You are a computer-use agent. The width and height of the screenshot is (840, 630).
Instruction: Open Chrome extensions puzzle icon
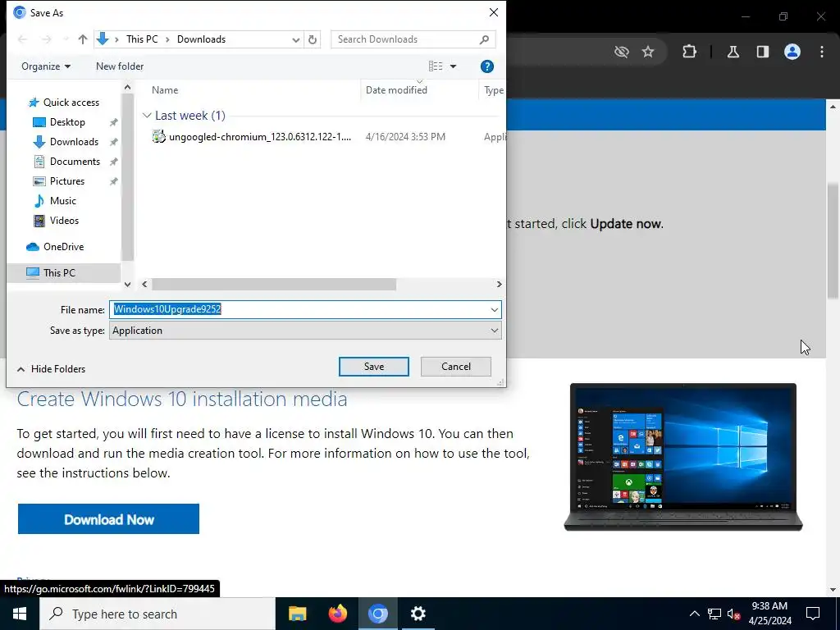pyautogui.click(x=689, y=52)
